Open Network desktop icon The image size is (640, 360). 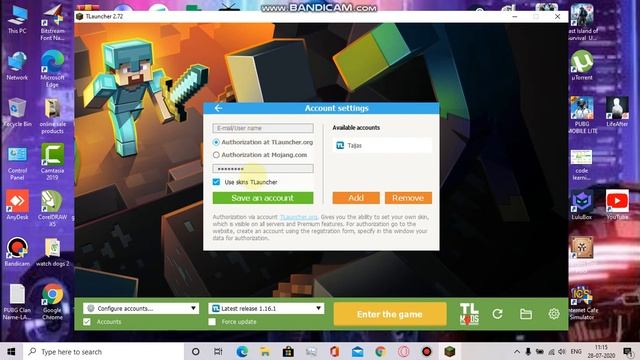point(17,66)
